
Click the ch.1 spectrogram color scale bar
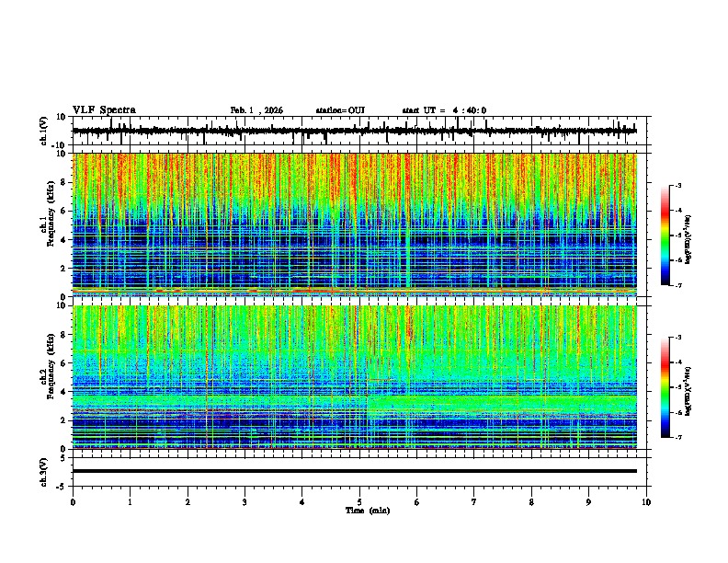point(665,236)
